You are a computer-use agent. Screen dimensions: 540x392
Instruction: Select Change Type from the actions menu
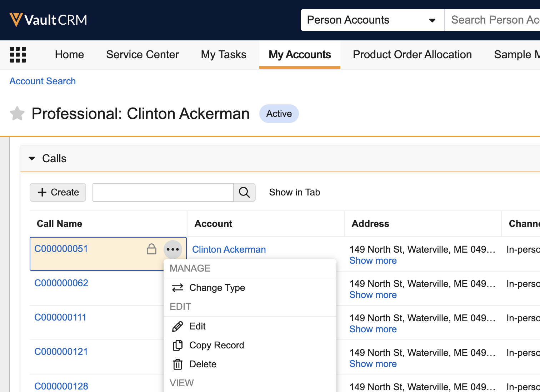217,288
